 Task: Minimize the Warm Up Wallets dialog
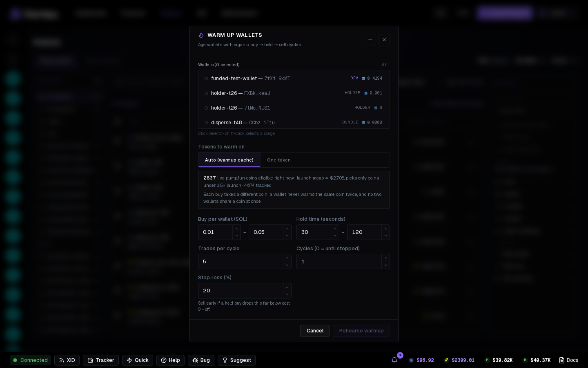point(370,40)
